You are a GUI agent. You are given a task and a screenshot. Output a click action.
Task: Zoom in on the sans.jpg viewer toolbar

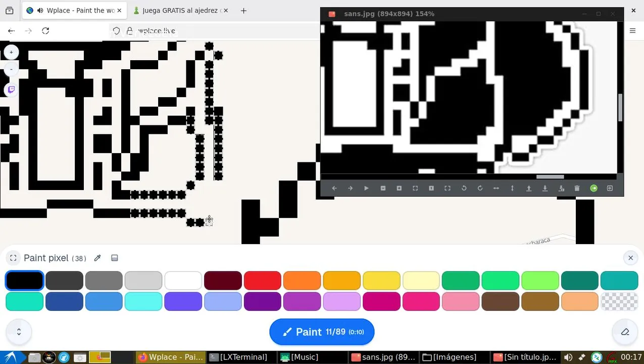(x=399, y=188)
